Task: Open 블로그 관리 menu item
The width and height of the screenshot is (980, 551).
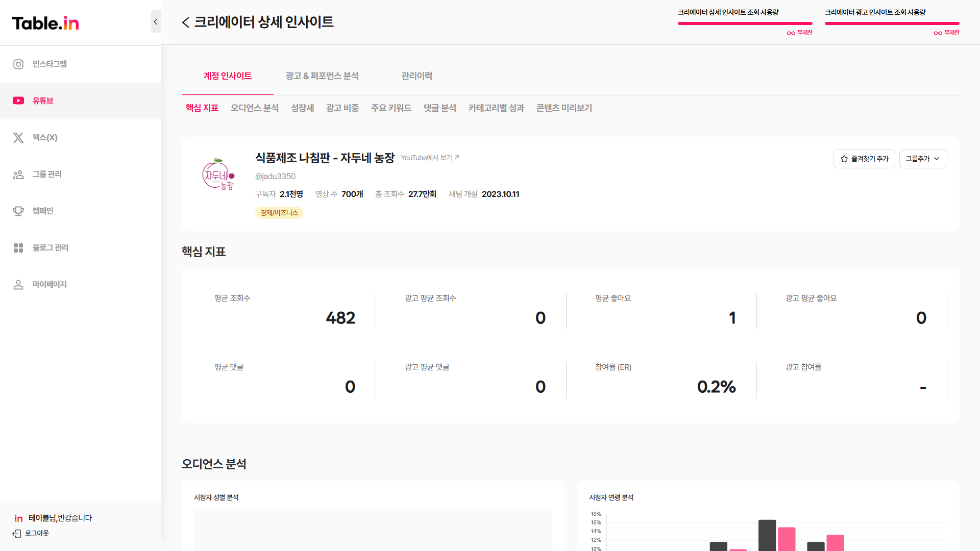Action: [81, 248]
